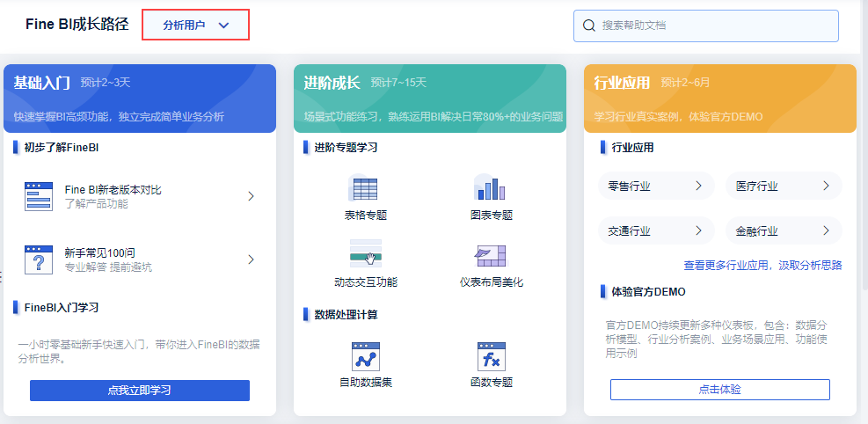The image size is (868, 424).
Task: Open the 函数专题 fx icon
Action: pos(492,356)
